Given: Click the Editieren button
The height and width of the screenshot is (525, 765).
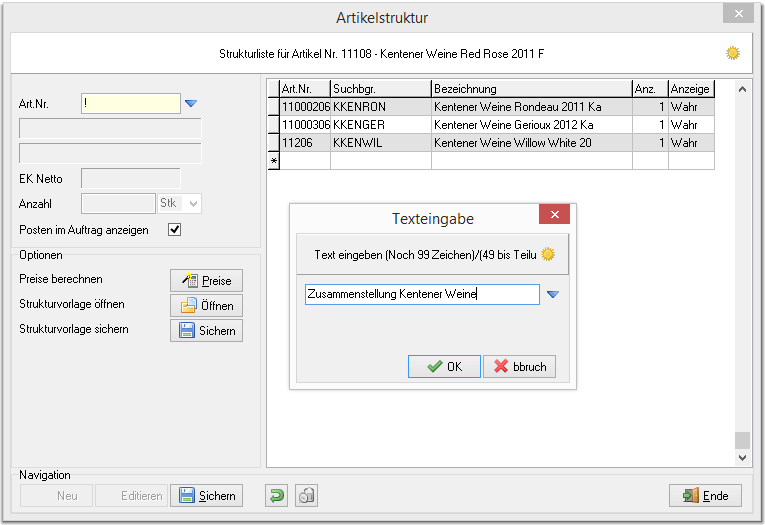Looking at the screenshot, I should 132,496.
